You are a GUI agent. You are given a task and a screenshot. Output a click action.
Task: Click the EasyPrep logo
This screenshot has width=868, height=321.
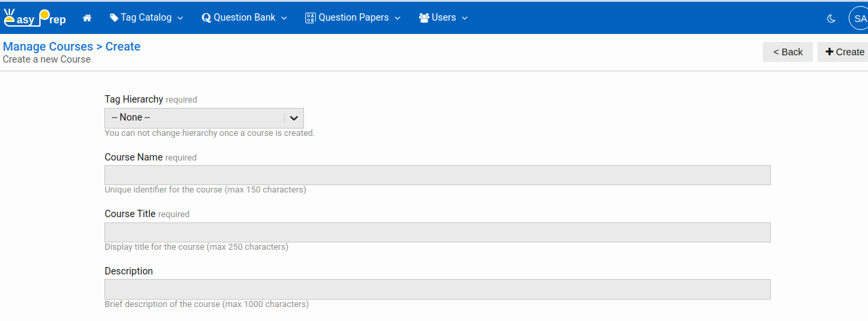point(35,18)
